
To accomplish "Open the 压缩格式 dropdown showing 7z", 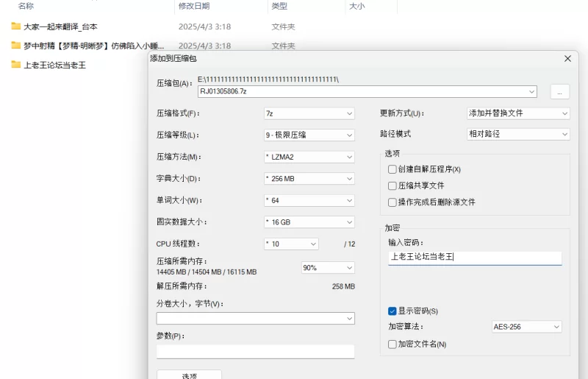I will pos(309,114).
